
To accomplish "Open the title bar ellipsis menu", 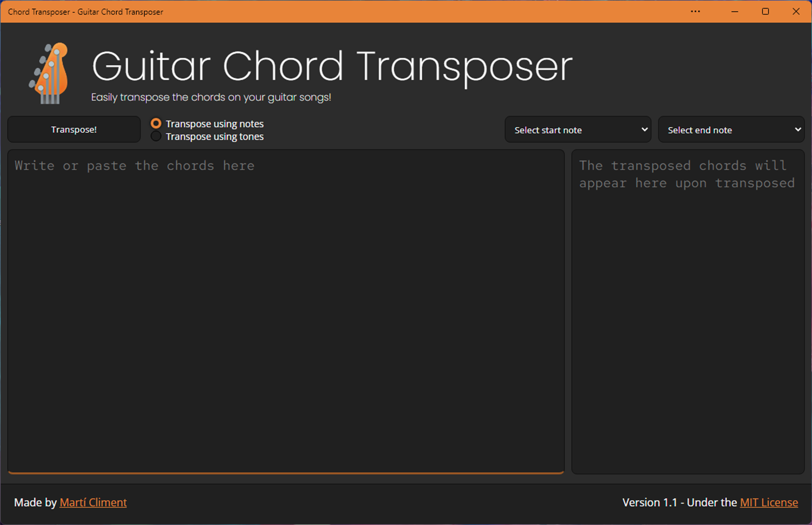I will tap(695, 11).
